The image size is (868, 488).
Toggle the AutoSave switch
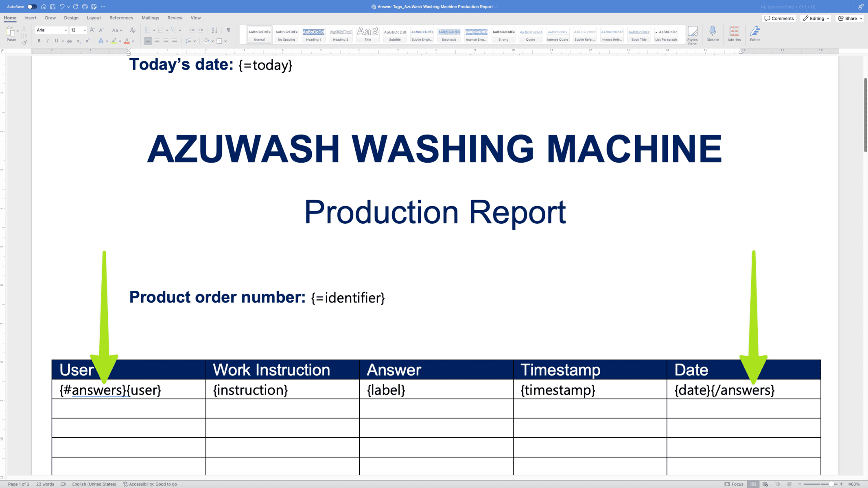[32, 7]
